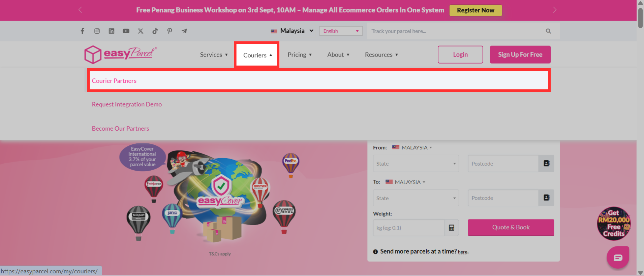
Task: Open the From State dropdown
Action: click(x=416, y=163)
